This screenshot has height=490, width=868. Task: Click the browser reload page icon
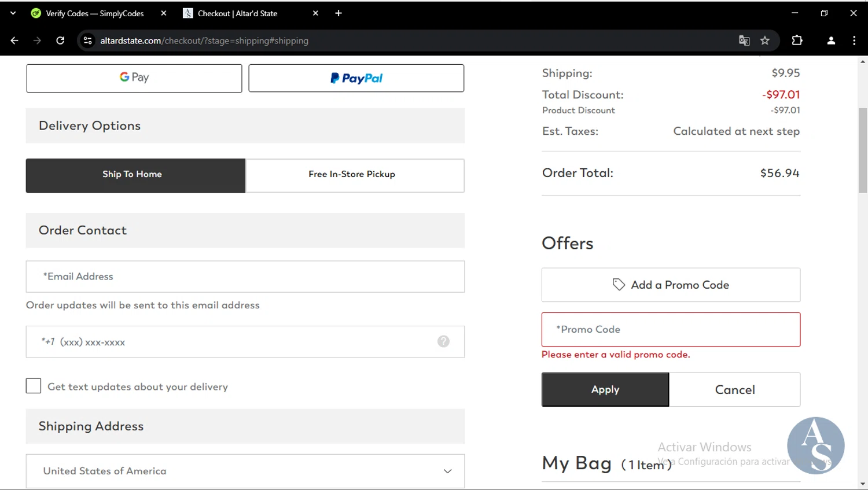tap(60, 40)
